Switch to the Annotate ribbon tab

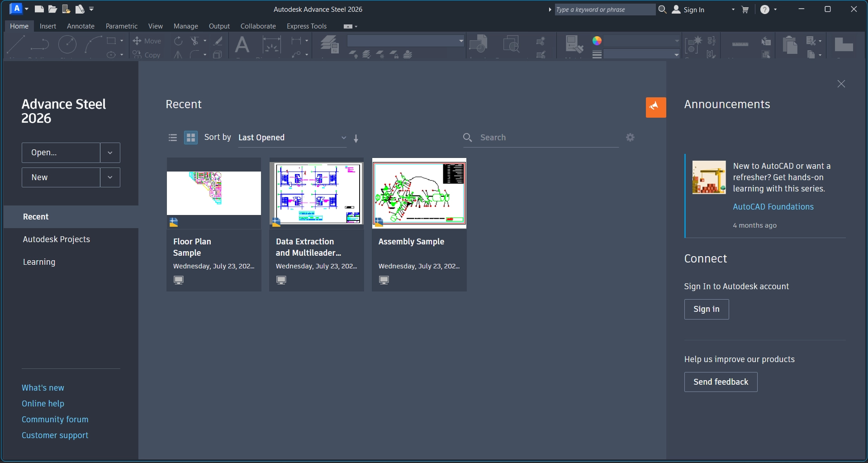(81, 26)
